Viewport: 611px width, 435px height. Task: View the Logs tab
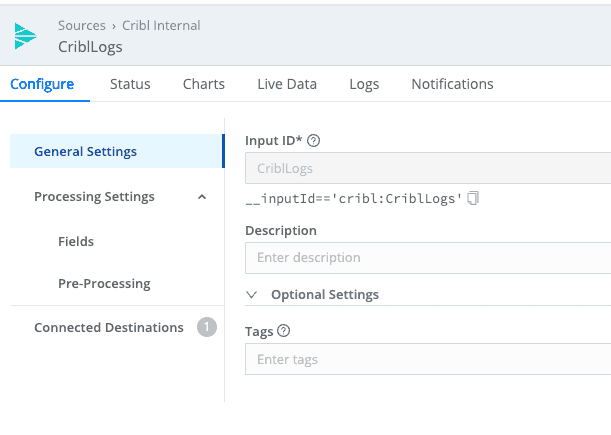(364, 84)
